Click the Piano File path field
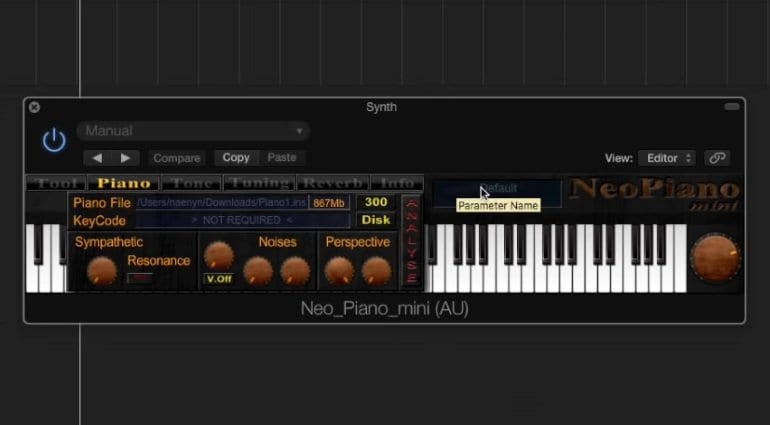Viewport: 770px width, 425px height. coord(222,202)
